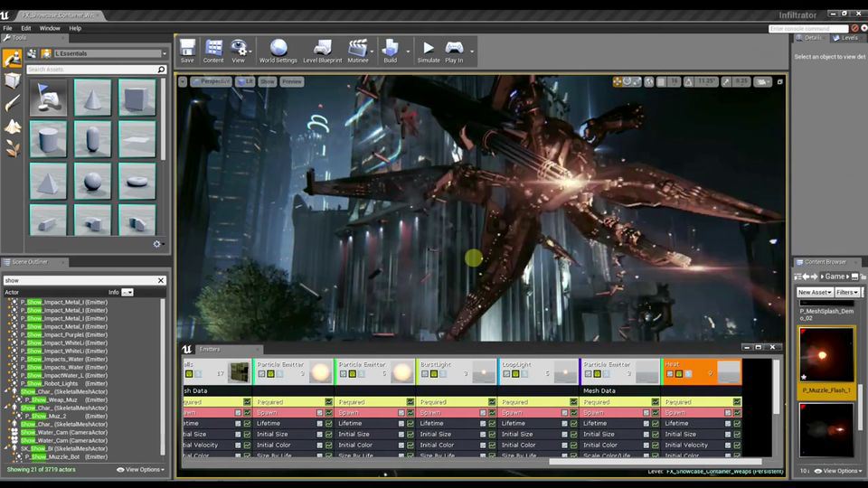Open the Scene Outliner View Options dropdown
868x488 pixels.
coord(141,470)
